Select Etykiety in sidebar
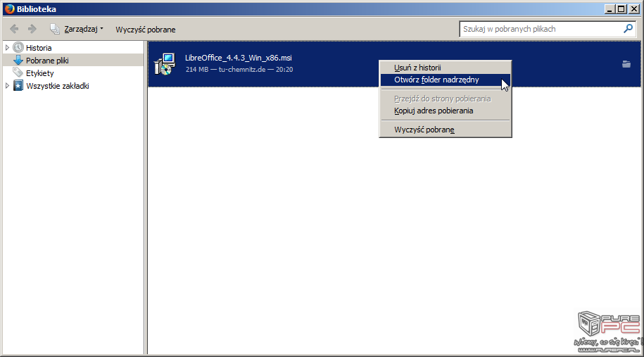The width and height of the screenshot is (644, 357). pos(40,73)
